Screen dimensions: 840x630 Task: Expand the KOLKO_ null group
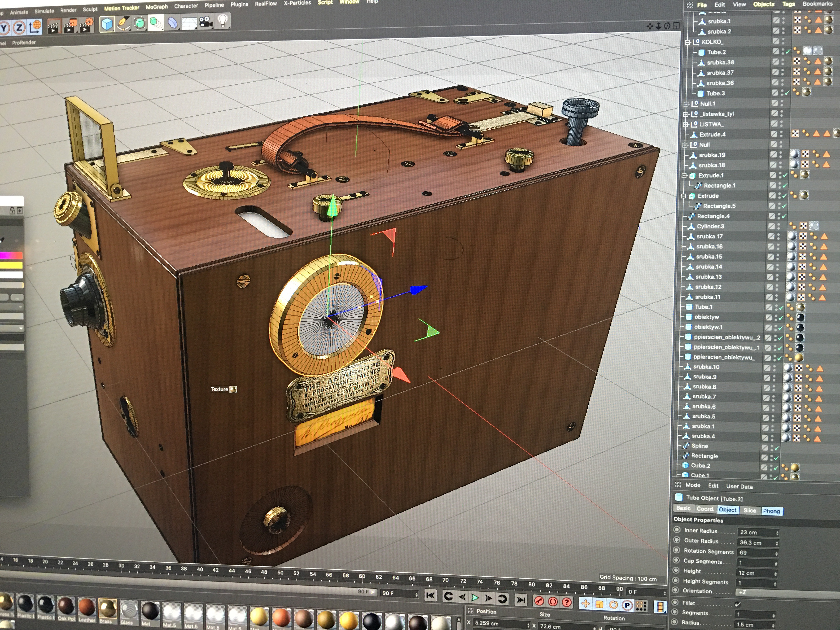(x=687, y=42)
